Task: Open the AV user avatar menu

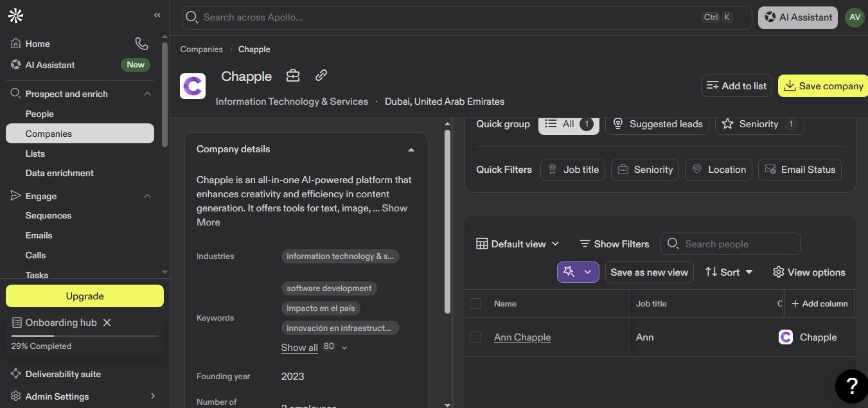Action: pyautogui.click(x=855, y=17)
